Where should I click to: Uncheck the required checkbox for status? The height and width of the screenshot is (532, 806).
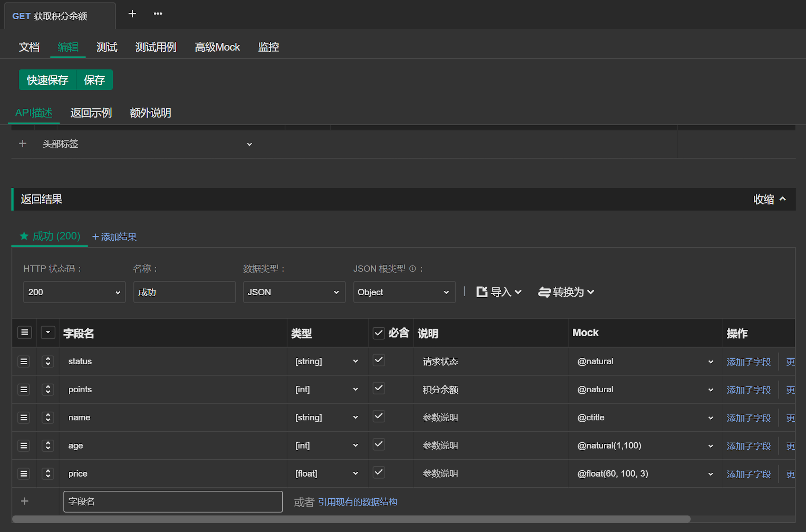[379, 360]
